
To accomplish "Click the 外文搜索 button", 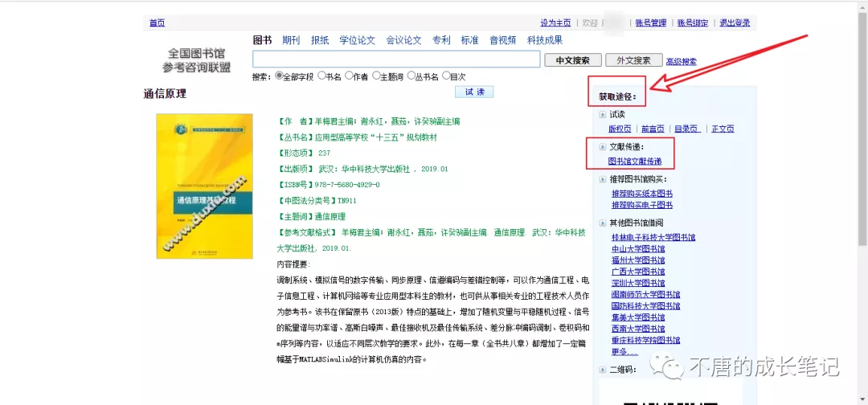I will click(x=634, y=60).
